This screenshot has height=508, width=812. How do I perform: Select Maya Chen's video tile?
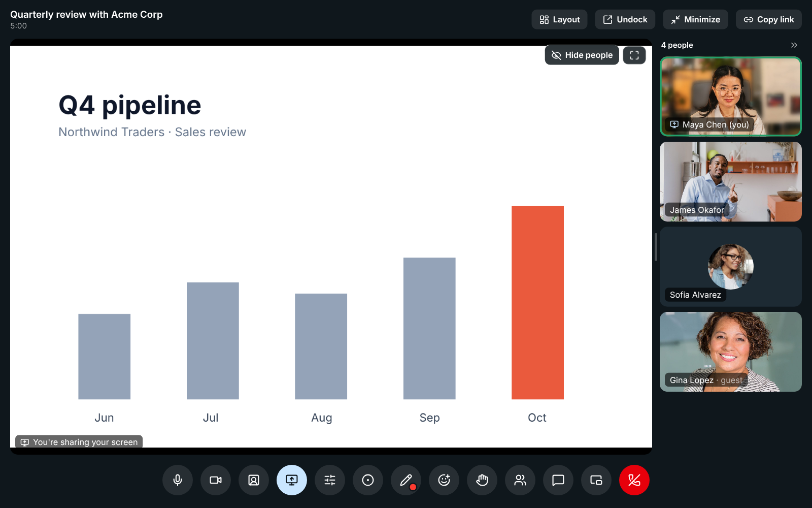point(731,97)
